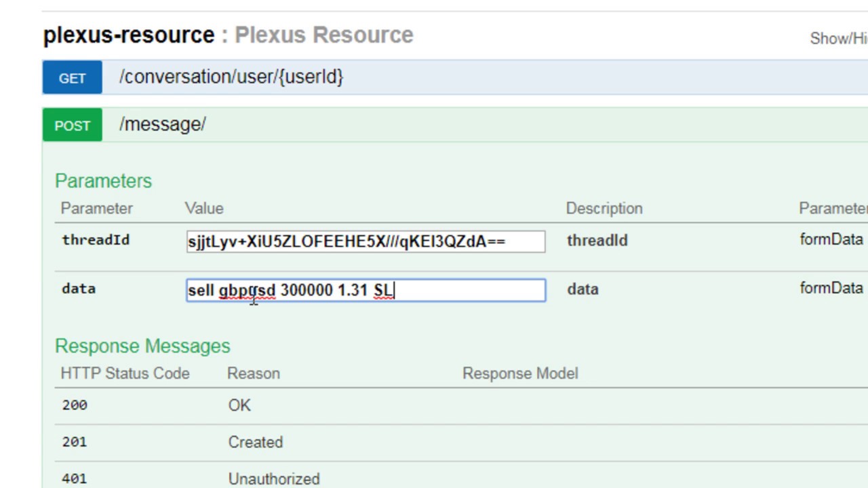Select the 201 status code

coord(75,442)
